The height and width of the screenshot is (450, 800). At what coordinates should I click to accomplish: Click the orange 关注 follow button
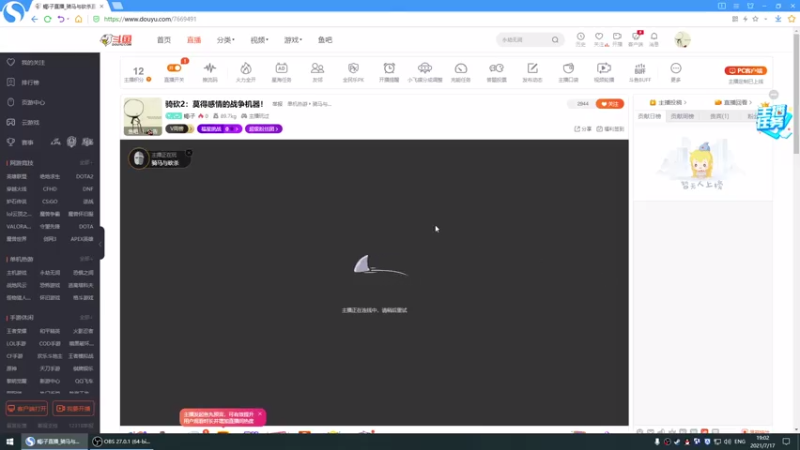pyautogui.click(x=610, y=104)
